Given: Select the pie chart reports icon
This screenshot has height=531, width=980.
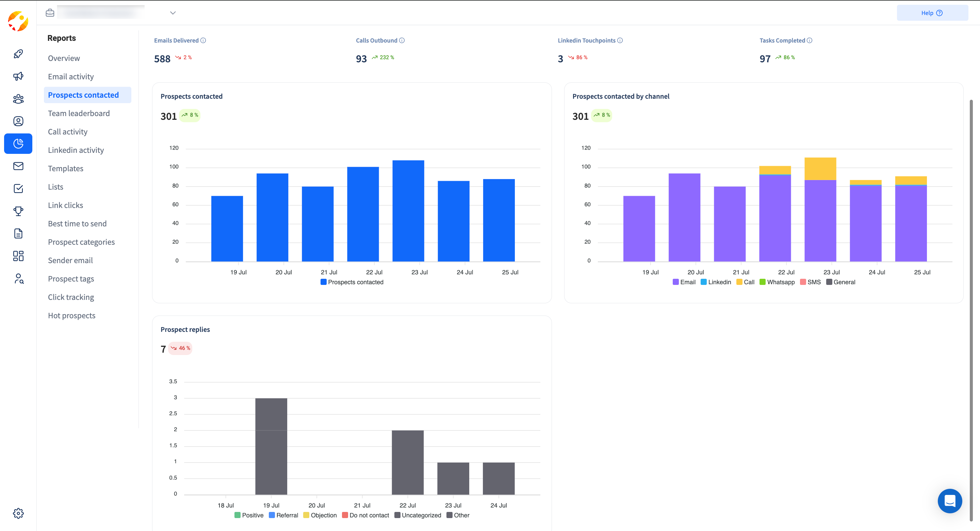Looking at the screenshot, I should 18,144.
